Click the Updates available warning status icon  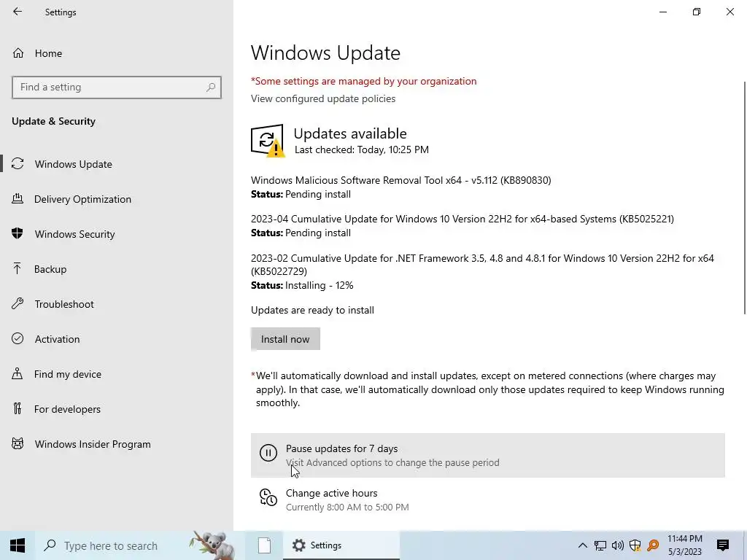pos(268,141)
